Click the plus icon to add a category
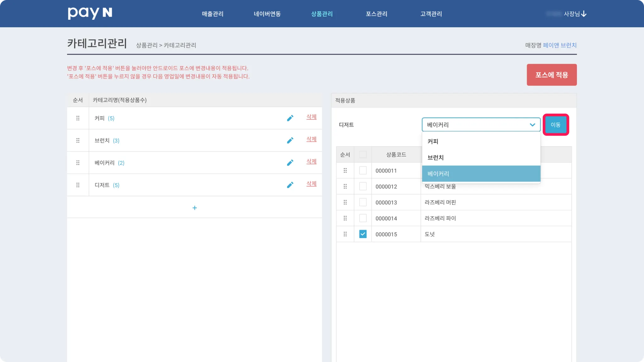 194,208
